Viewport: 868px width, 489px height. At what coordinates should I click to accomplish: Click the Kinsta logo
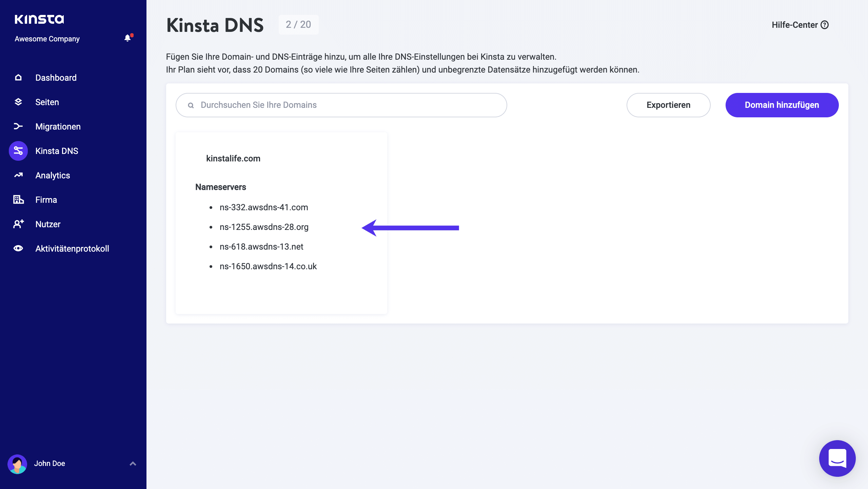point(39,19)
